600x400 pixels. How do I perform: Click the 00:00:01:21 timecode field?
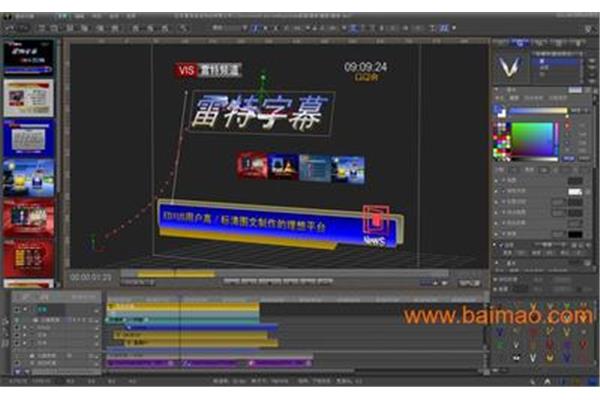[x=91, y=277]
